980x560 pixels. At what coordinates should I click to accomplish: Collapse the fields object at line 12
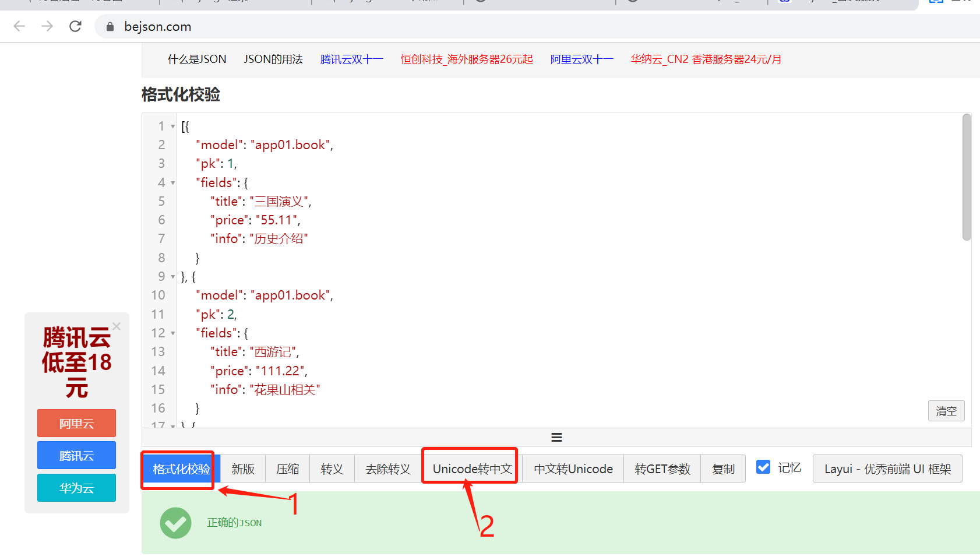point(173,333)
